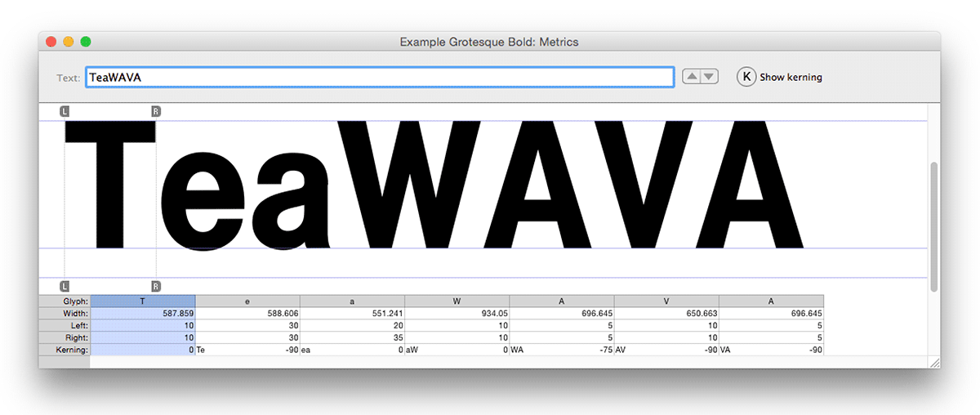
Task: Click the down arrow stepper button
Action: point(710,77)
